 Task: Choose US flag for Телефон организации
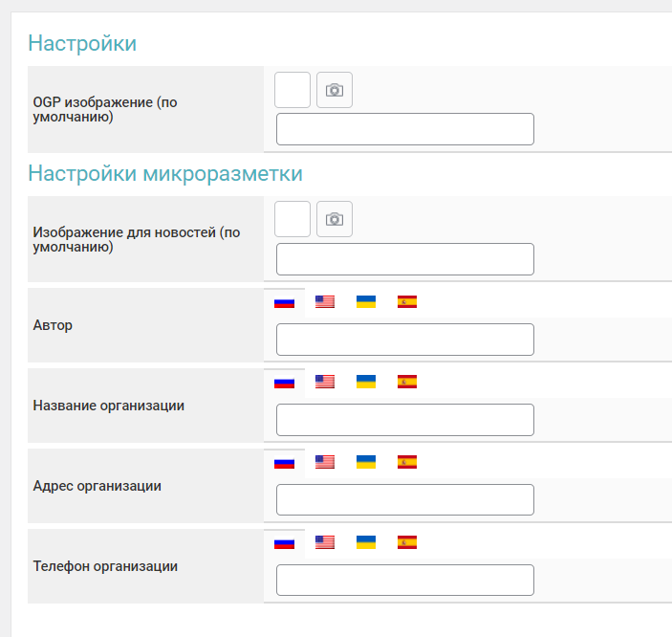[x=325, y=543]
